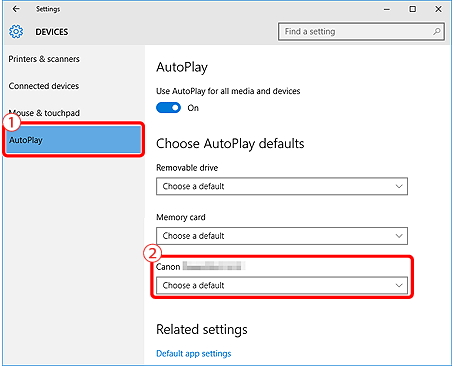Toggle AutoPlay for all media off
Image resolution: width=452 pixels, height=366 pixels.
[x=168, y=108]
